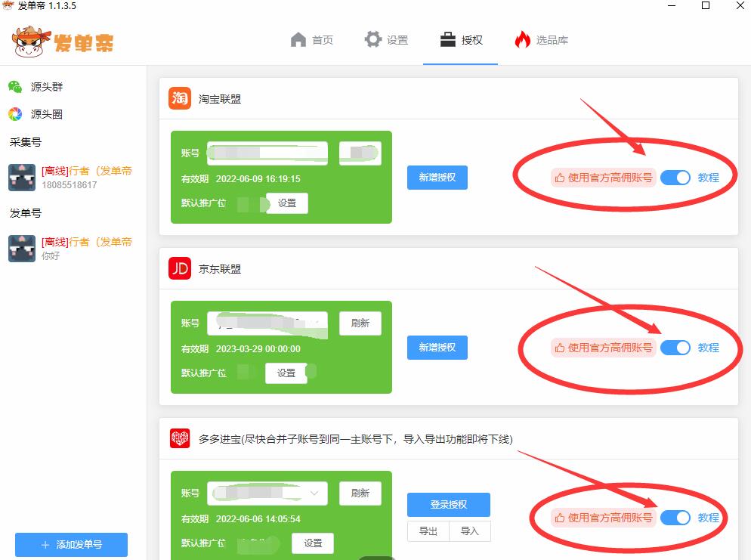Viewport: 751px width, 560px height.
Task: Toggle 使用官方高佣账号 switch for 多多进宝
Action: (675, 518)
